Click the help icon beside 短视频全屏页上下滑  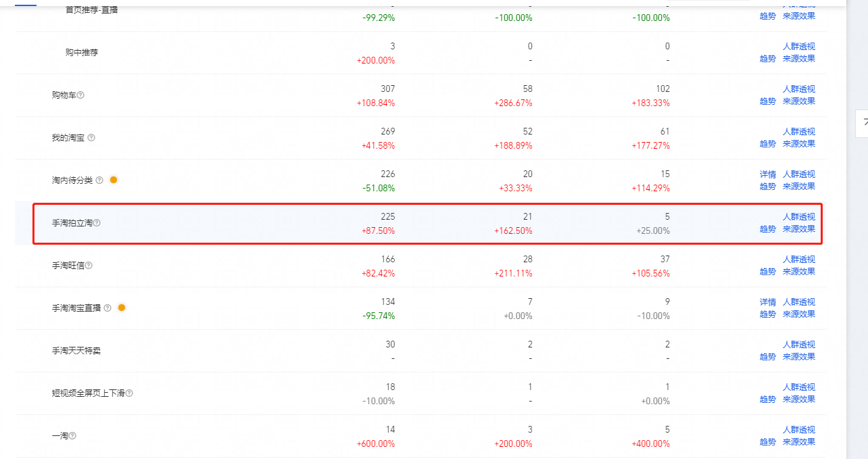(x=129, y=393)
